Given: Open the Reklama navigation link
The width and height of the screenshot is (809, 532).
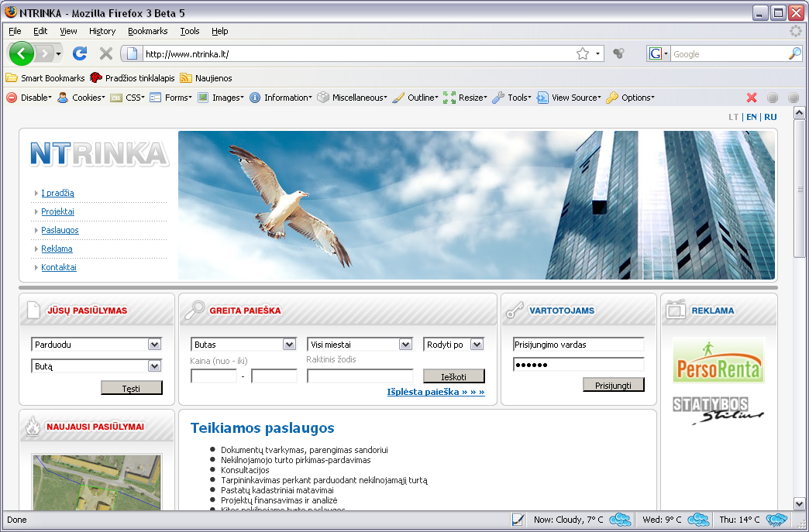Looking at the screenshot, I should (x=57, y=249).
